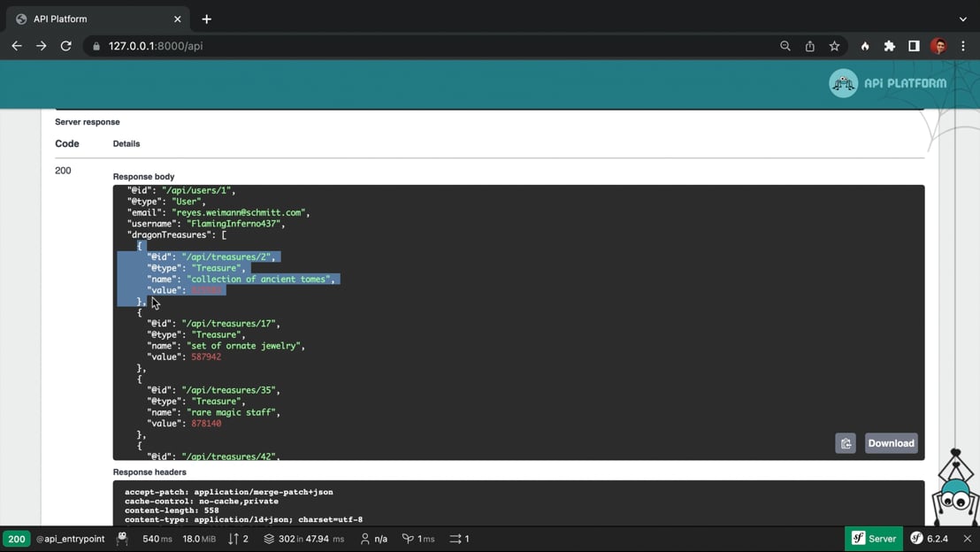This screenshot has width=980, height=552.
Task: Click the "/api/treasures/17" value
Action: tap(229, 324)
